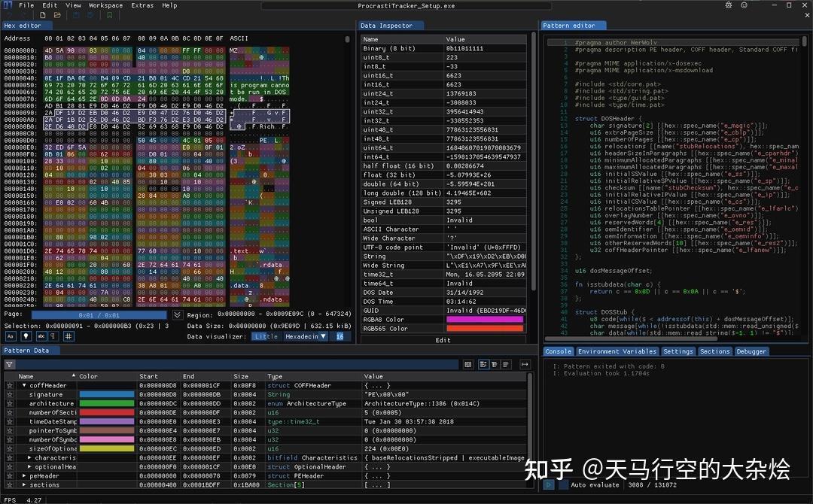Click the Edit button in Data Inspector

[x=443, y=340]
